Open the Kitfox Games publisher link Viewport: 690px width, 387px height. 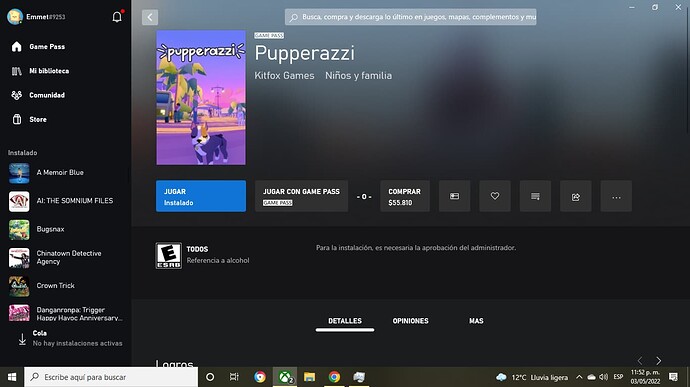(x=284, y=75)
